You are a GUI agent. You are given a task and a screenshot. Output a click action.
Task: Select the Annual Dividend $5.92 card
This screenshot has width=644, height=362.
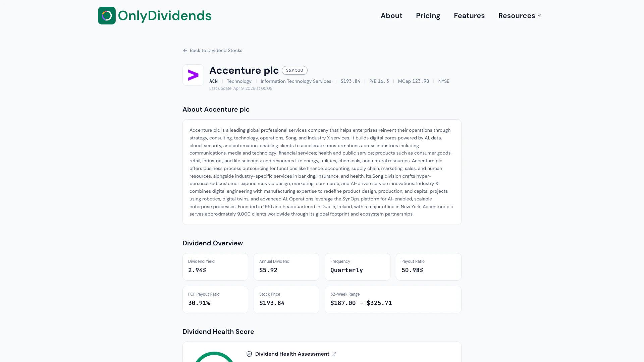click(286, 267)
